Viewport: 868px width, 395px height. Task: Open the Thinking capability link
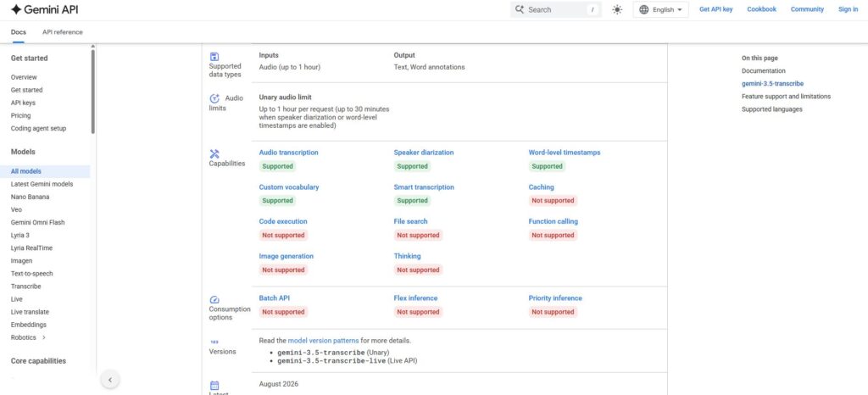(x=408, y=256)
